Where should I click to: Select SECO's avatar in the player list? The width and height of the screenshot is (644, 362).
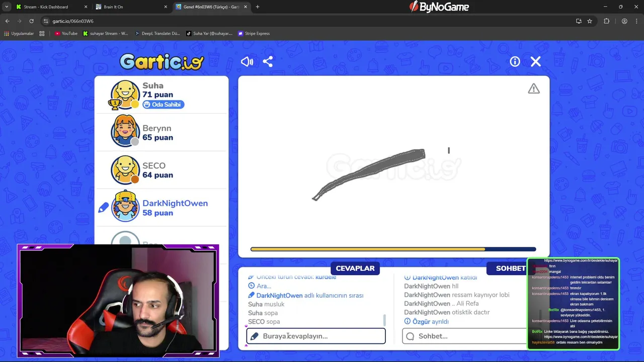[x=125, y=170]
